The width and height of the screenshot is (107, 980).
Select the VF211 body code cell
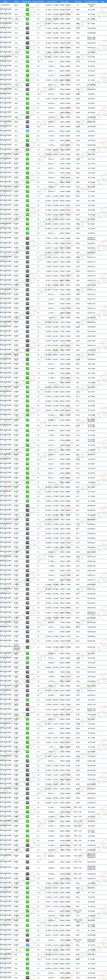pos(78,647)
